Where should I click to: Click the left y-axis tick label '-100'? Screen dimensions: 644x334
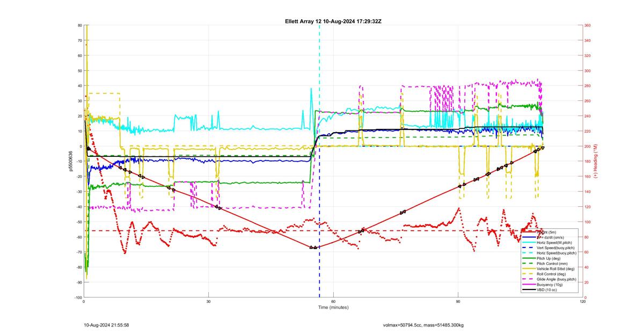(x=78, y=297)
